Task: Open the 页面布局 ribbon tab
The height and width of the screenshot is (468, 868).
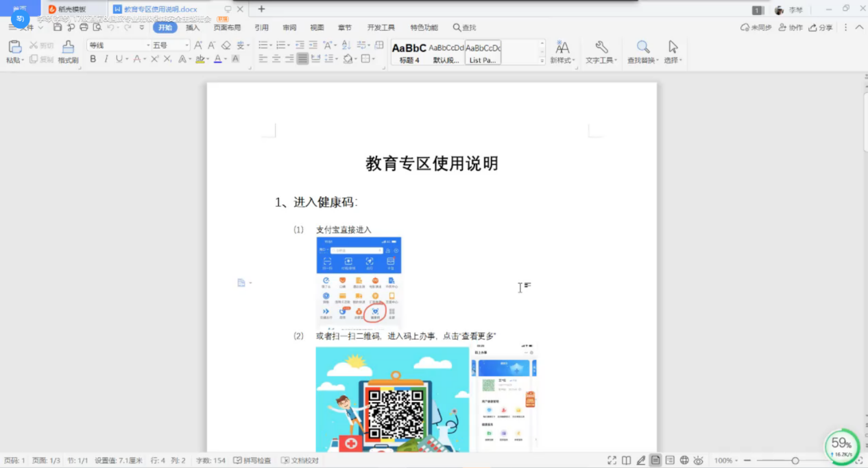Action: tap(227, 27)
